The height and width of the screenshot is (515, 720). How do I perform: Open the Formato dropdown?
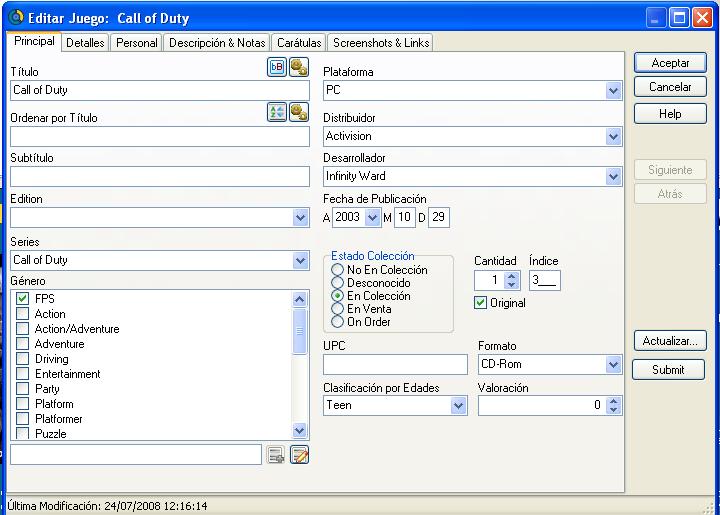[613, 365]
